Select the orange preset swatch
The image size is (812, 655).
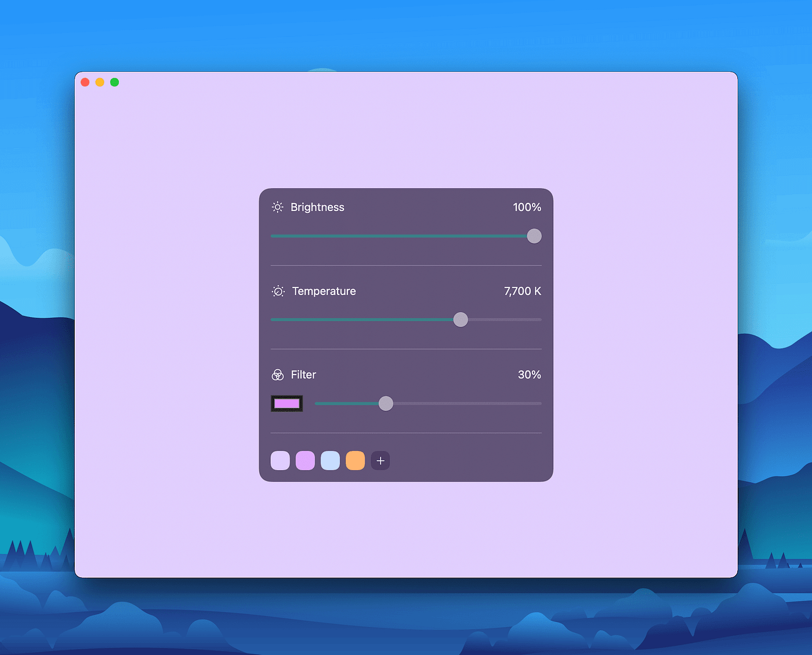[355, 460]
